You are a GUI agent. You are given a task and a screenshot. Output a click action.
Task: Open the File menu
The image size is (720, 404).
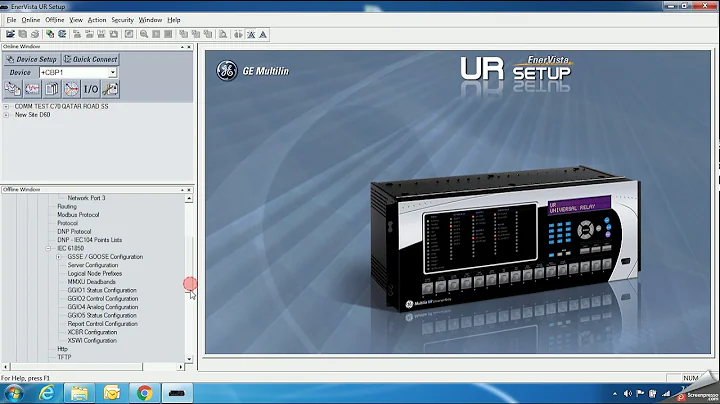[11, 20]
